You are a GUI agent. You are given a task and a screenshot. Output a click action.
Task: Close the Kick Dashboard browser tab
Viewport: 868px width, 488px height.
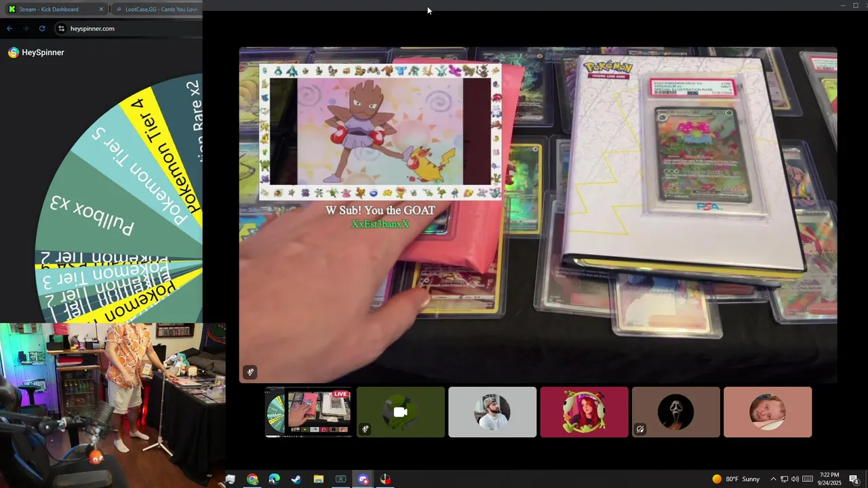[x=101, y=9]
